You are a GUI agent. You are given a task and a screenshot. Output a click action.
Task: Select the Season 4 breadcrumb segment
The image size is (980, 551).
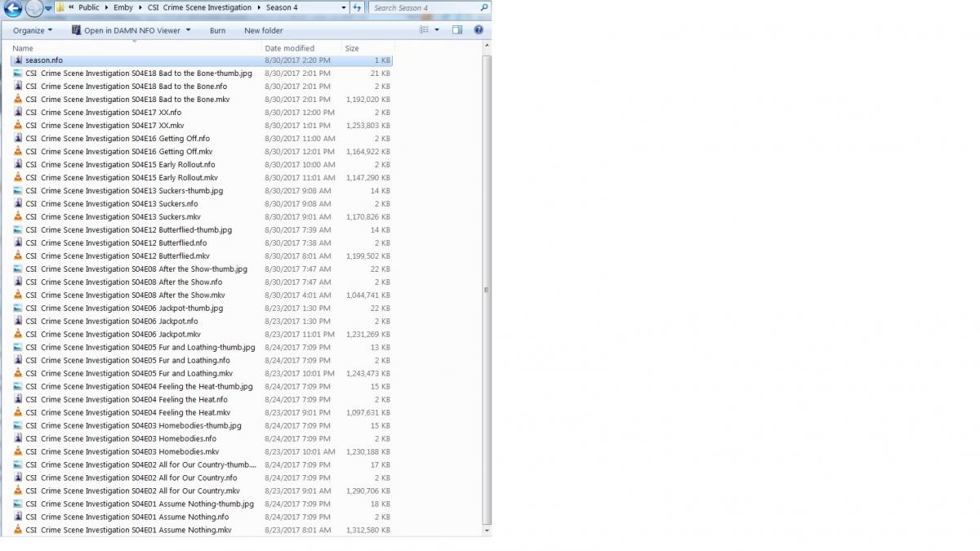point(282,7)
